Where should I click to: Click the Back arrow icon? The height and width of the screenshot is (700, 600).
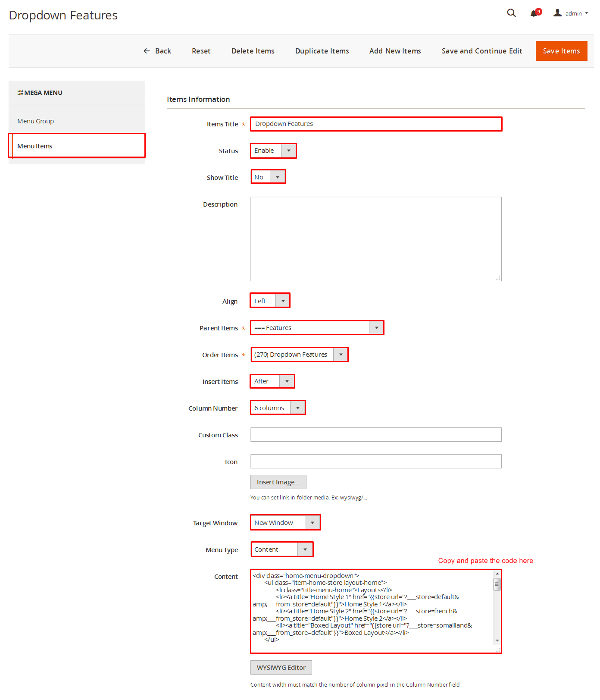point(147,51)
